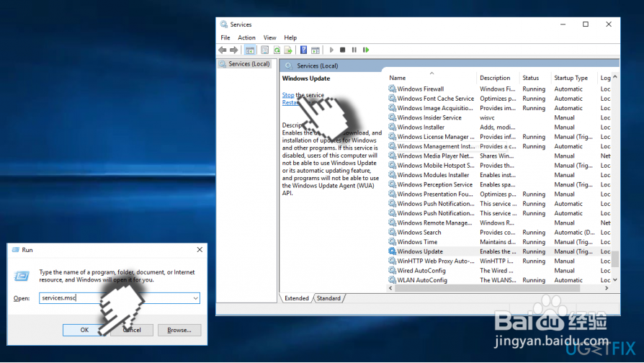Open the Help menu
Image resolution: width=644 pixels, height=363 pixels.
(290, 37)
